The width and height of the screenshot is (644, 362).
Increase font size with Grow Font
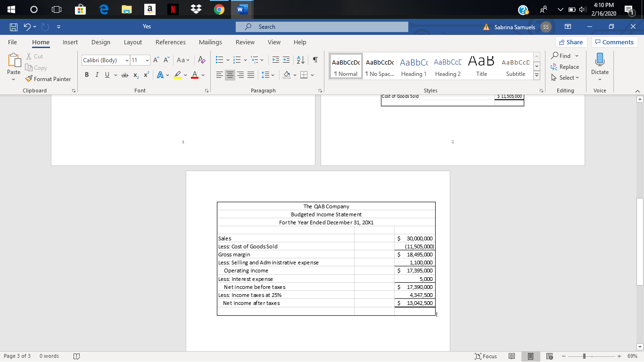click(156, 60)
